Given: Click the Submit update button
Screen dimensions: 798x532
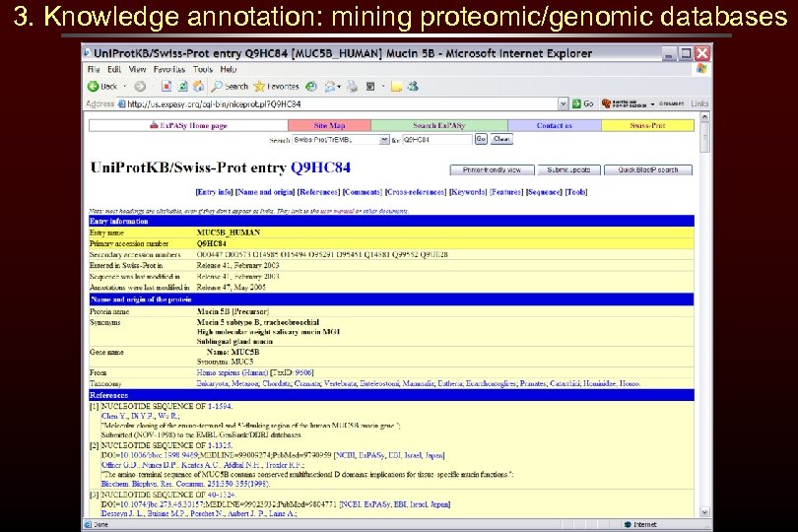Looking at the screenshot, I should (x=569, y=170).
